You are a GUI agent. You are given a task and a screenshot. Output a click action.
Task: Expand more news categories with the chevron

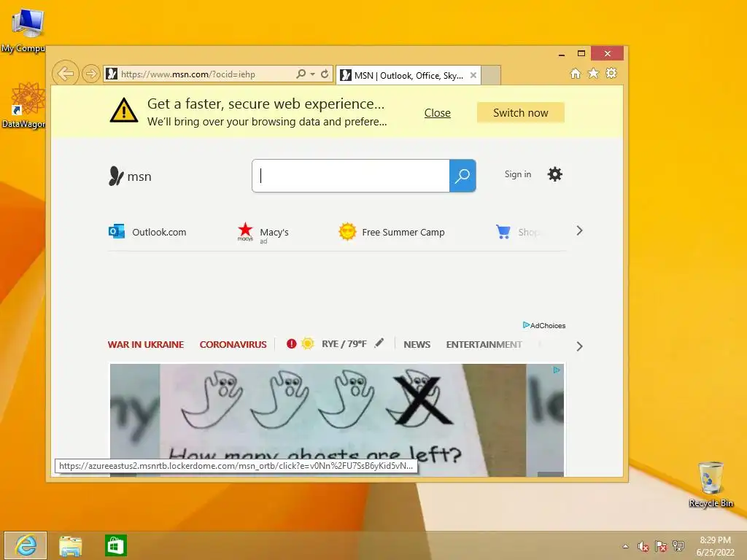tap(579, 346)
